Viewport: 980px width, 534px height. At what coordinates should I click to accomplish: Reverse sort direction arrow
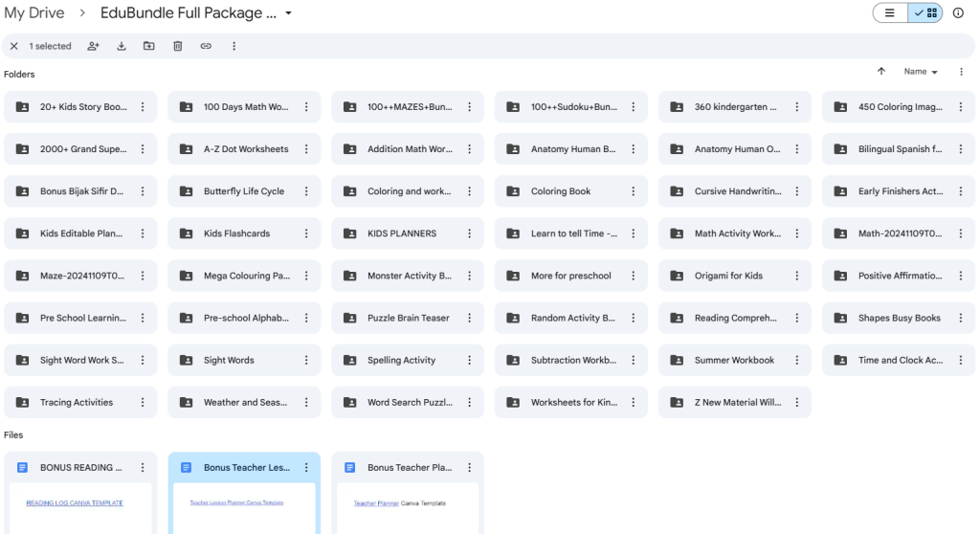pos(881,71)
